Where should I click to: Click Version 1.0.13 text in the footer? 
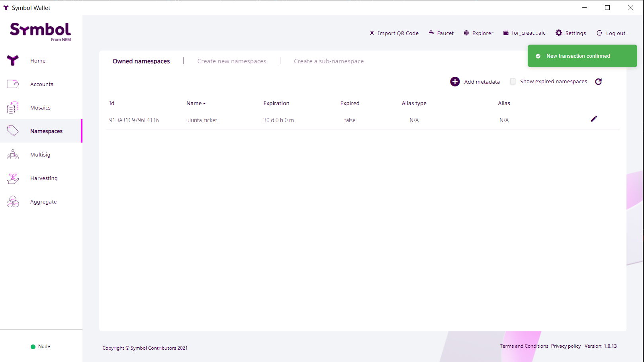click(601, 346)
